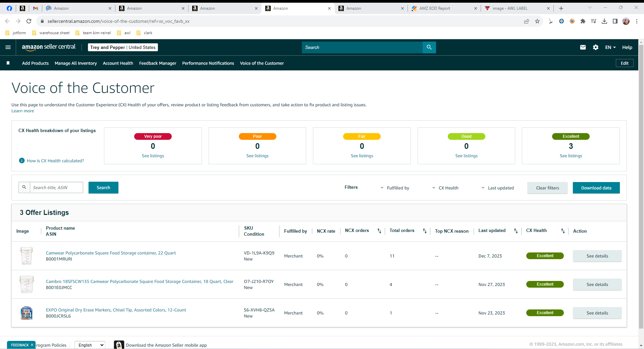Image resolution: width=644 pixels, height=349 pixels.
Task: Click the orange Poor health badge
Action: point(257,136)
